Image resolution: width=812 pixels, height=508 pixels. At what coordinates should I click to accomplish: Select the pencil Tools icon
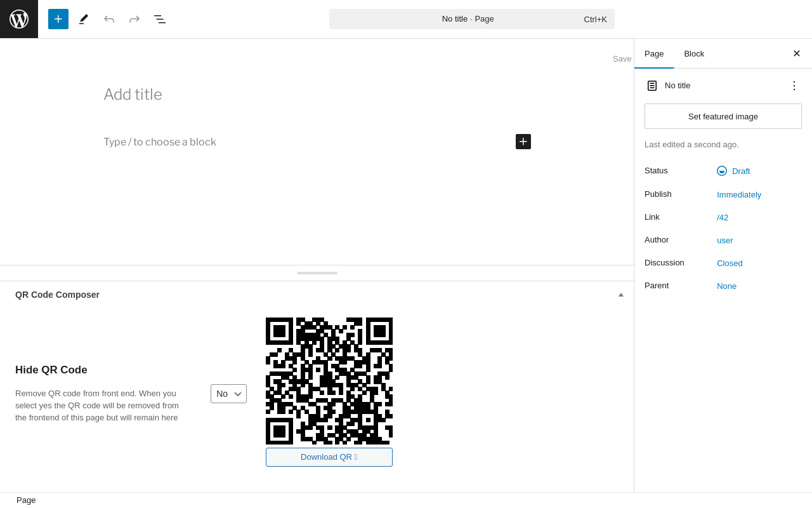click(84, 19)
